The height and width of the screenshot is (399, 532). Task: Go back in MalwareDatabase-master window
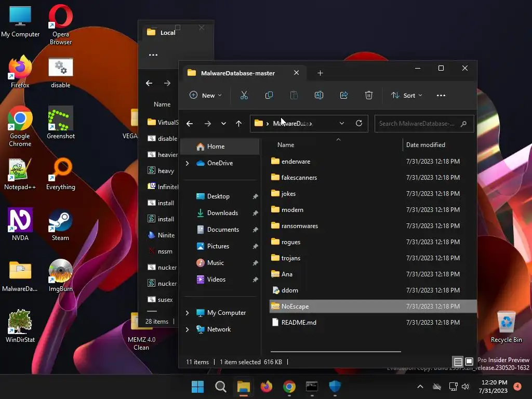coord(190,124)
